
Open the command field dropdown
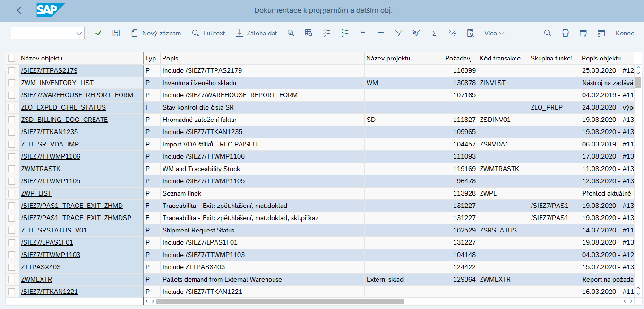tap(79, 33)
